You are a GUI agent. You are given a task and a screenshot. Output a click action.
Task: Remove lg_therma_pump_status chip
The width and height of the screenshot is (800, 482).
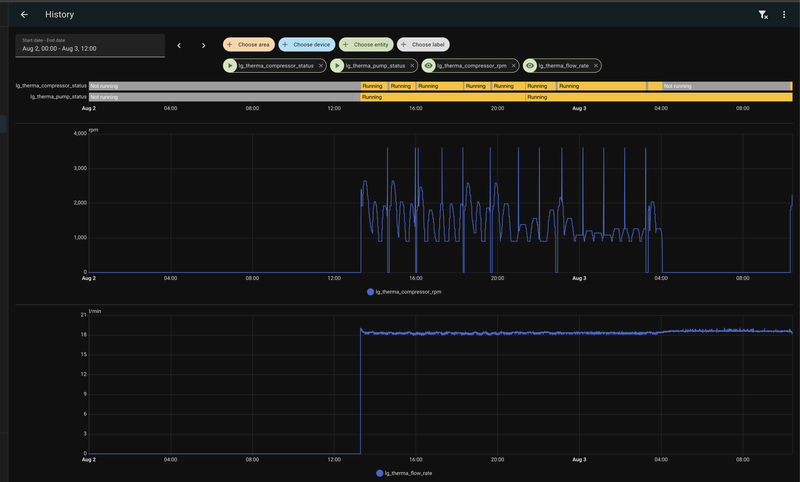click(413, 66)
